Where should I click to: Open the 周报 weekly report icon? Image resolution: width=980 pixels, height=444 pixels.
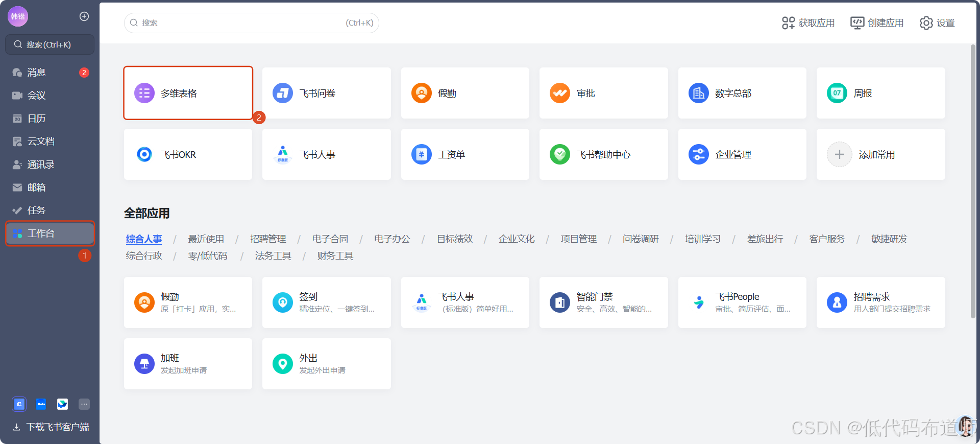click(x=837, y=93)
